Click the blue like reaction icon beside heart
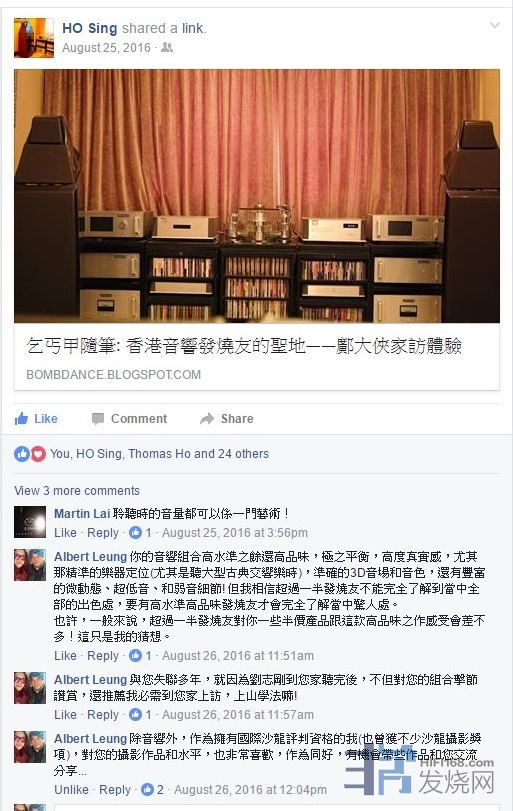Image resolution: width=513 pixels, height=811 pixels. tap(22, 454)
